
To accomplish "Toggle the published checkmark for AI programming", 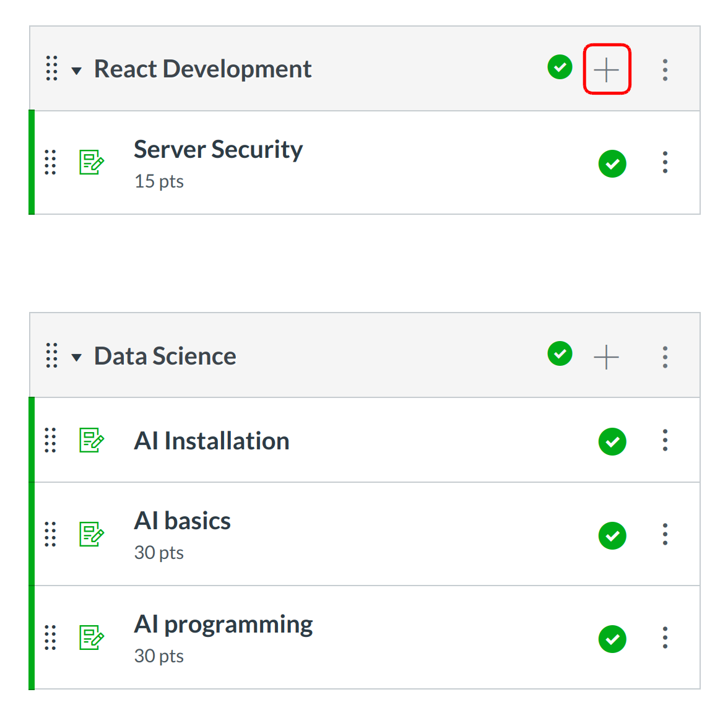I will [x=612, y=639].
